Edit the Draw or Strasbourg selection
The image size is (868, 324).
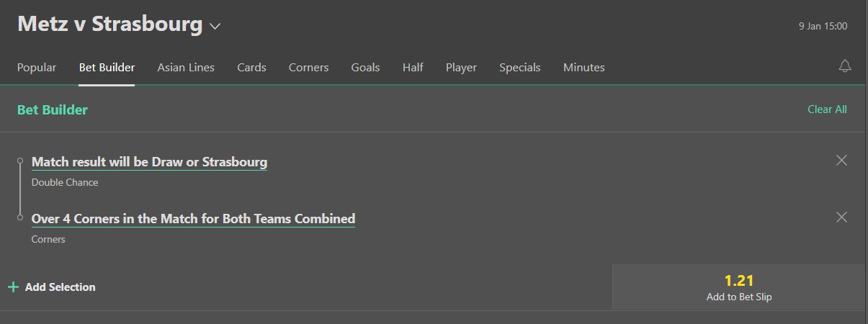coord(149,162)
